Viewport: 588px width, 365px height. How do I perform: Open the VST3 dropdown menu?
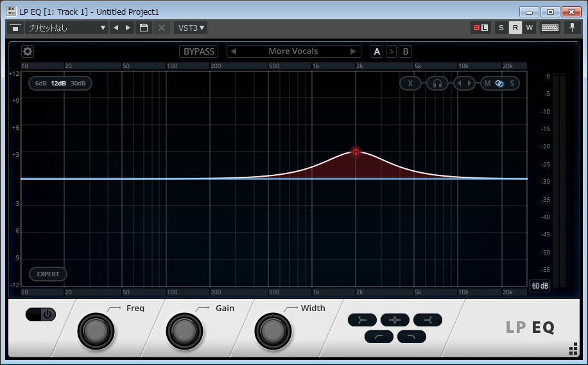[x=190, y=28]
